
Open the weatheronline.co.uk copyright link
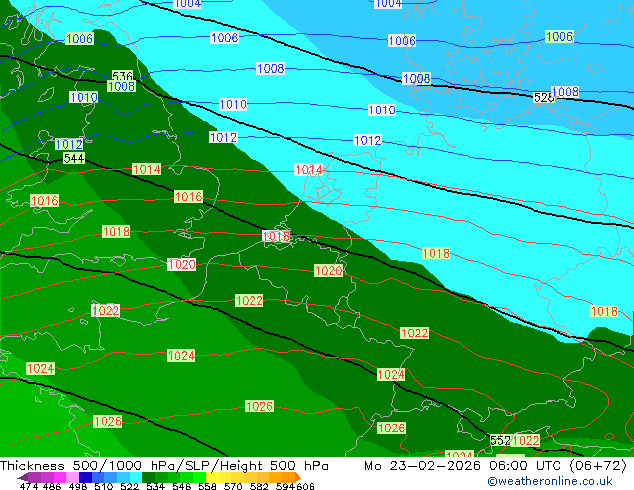click(549, 481)
